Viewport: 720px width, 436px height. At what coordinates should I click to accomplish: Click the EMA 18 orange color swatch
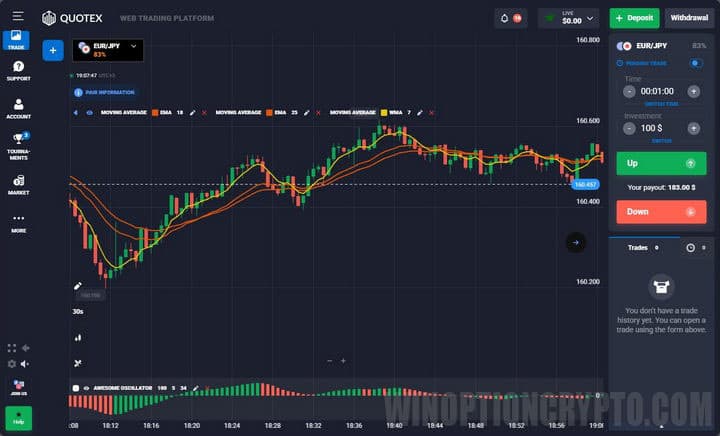tap(155, 112)
